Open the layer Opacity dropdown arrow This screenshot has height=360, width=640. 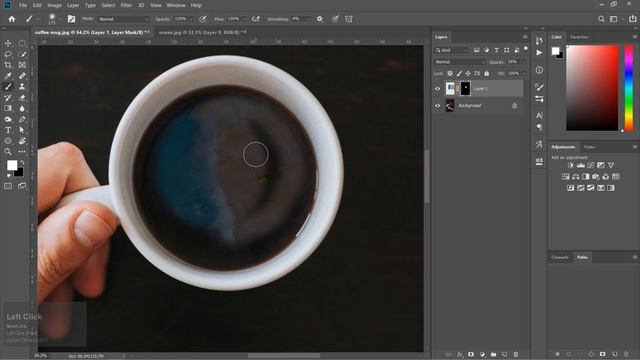524,62
